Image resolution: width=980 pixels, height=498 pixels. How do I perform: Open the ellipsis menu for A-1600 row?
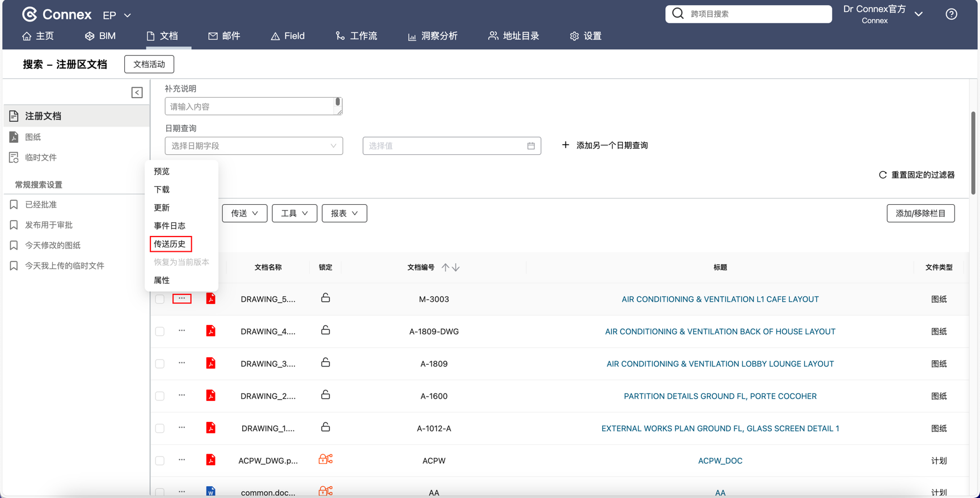(181, 395)
